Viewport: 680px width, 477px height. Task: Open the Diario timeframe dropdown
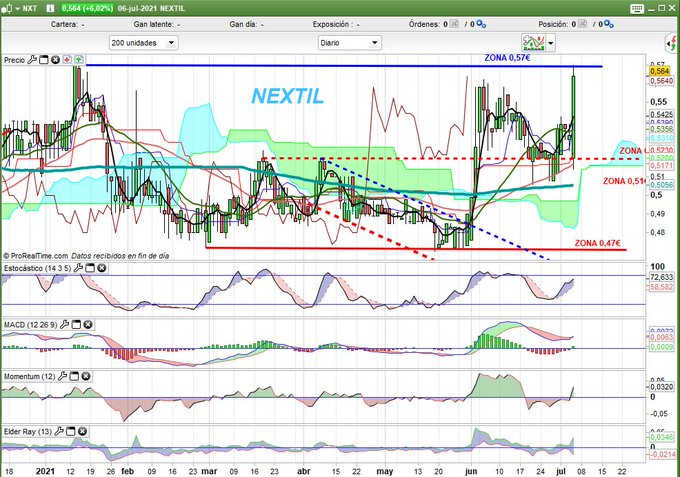(350, 43)
